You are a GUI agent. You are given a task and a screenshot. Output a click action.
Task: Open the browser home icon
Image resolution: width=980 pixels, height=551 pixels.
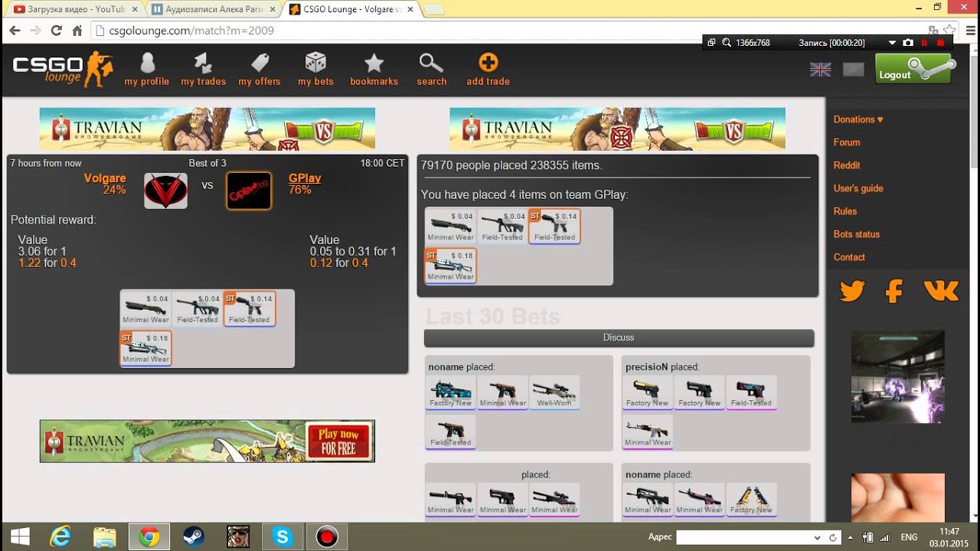tap(77, 31)
